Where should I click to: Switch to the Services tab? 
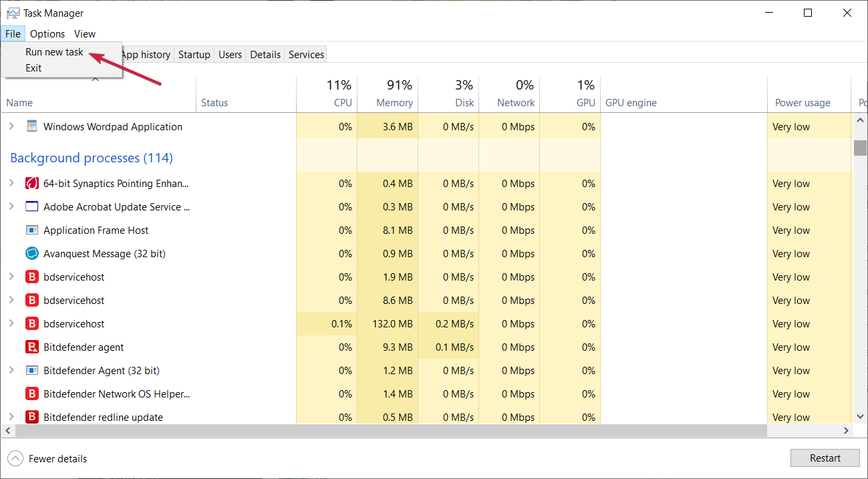(306, 55)
